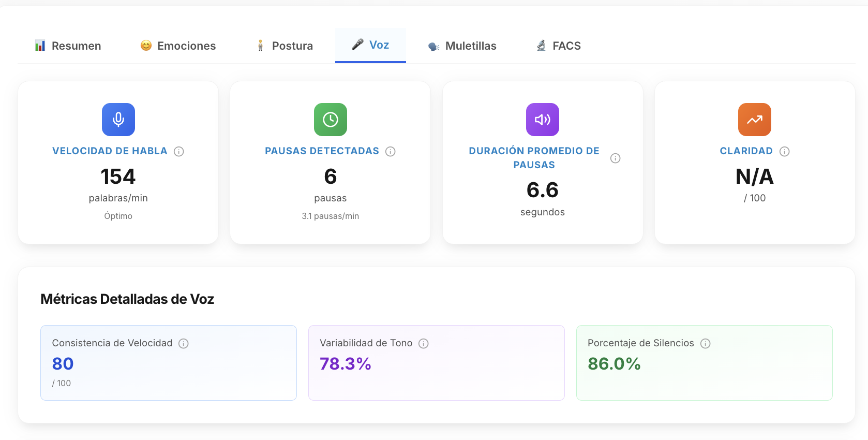Show info for Duración Promedio de Pausas

616,158
